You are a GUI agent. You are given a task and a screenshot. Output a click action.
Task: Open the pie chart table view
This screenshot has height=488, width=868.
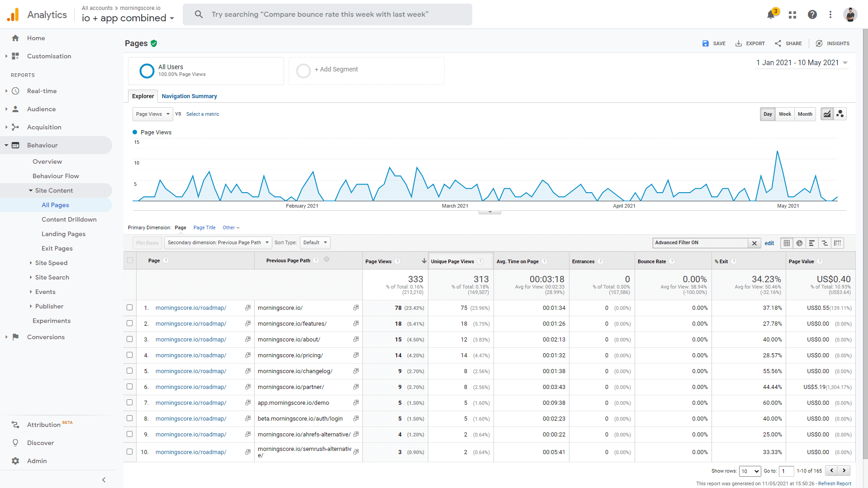point(799,243)
